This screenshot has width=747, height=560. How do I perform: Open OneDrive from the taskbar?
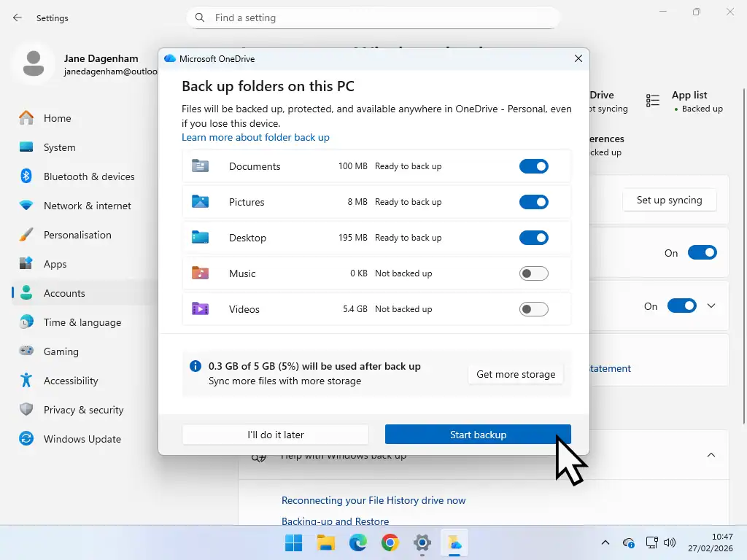pos(454,542)
